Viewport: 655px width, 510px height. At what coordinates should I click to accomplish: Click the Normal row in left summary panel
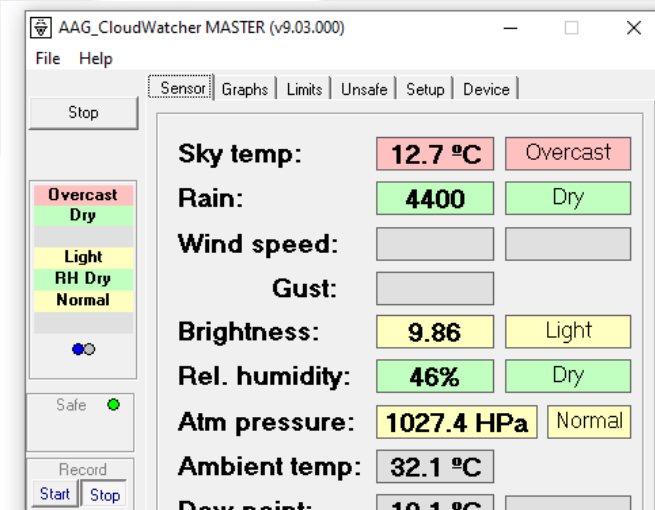(x=84, y=301)
